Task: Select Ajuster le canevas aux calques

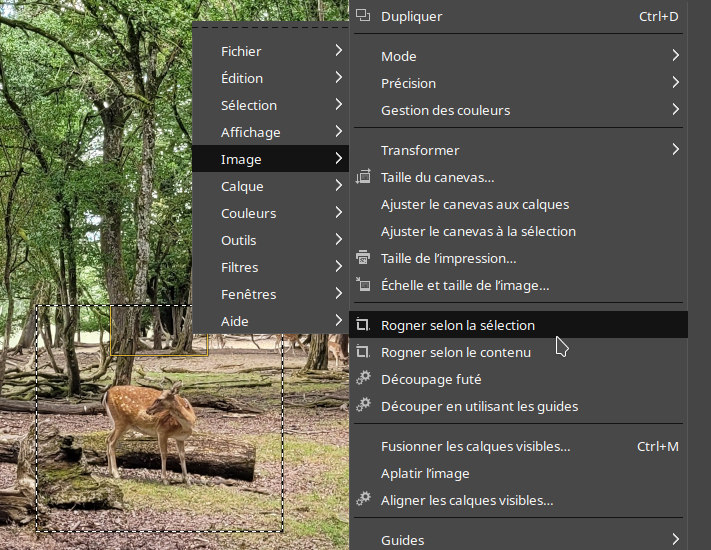Action: [x=474, y=204]
